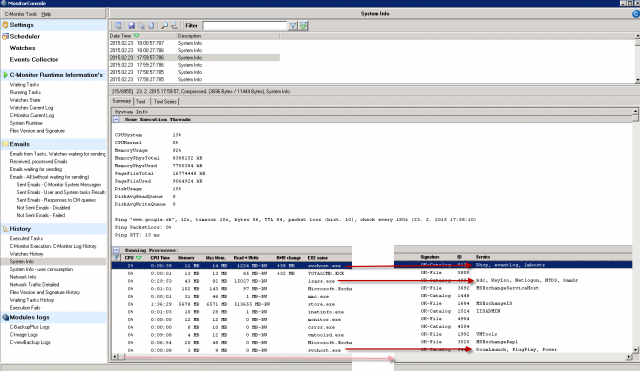Open Watches History item
Screen dimensions: 640x371
pos(27,254)
